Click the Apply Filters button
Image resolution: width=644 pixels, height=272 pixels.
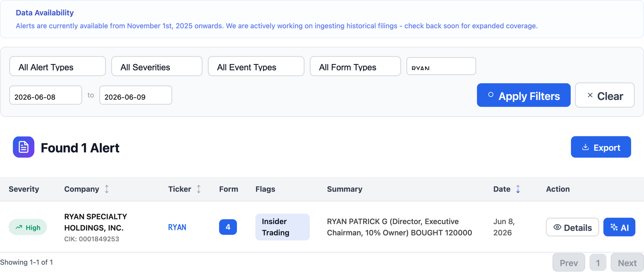(524, 95)
